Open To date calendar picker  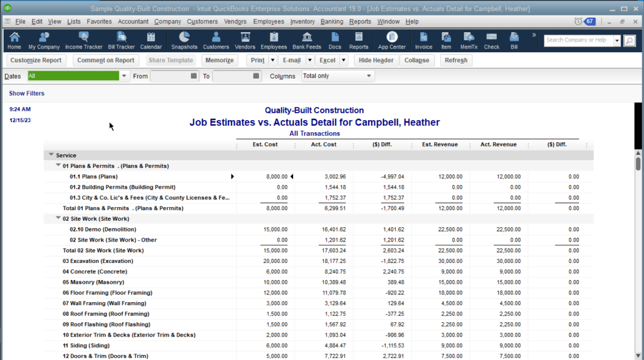coord(256,76)
